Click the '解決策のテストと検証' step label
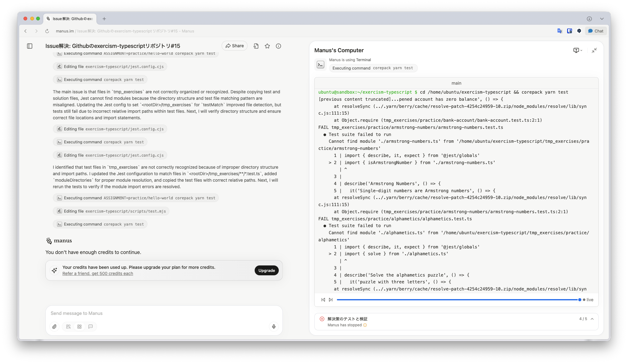The width and height of the screenshot is (628, 364). pos(347,319)
